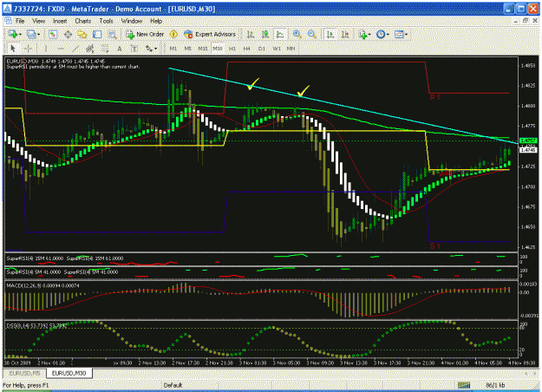Open the Arrows objects dropdown
Viewport: 542px width, 392px height.
151,49
